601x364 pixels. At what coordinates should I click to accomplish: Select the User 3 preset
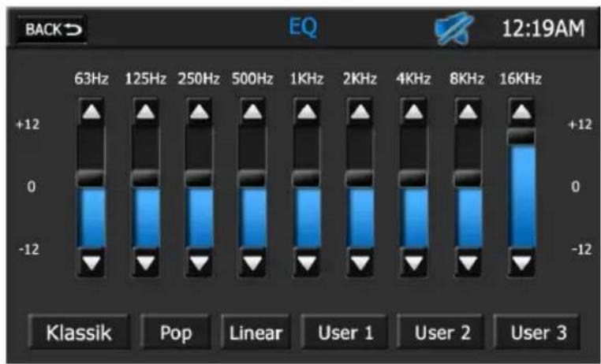tap(538, 332)
